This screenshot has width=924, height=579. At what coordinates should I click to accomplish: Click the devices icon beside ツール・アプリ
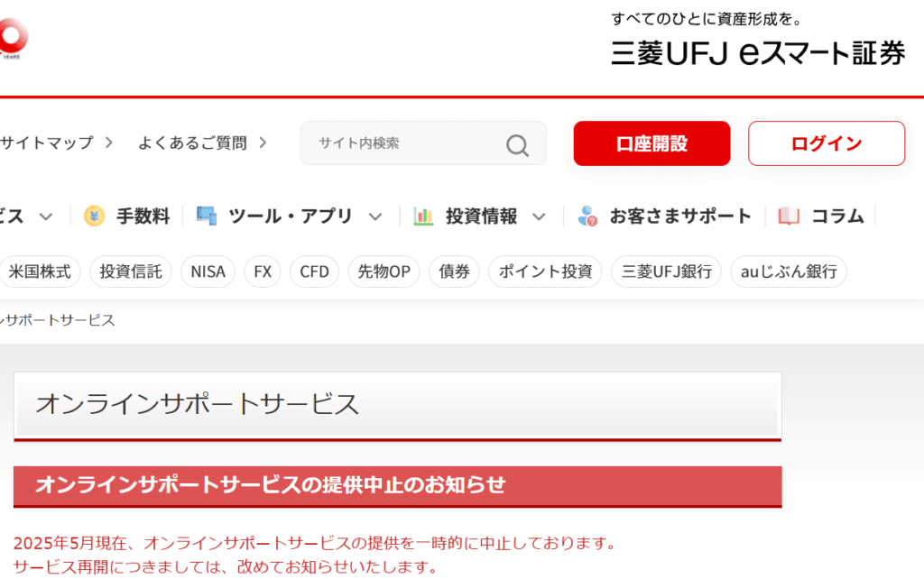[207, 216]
